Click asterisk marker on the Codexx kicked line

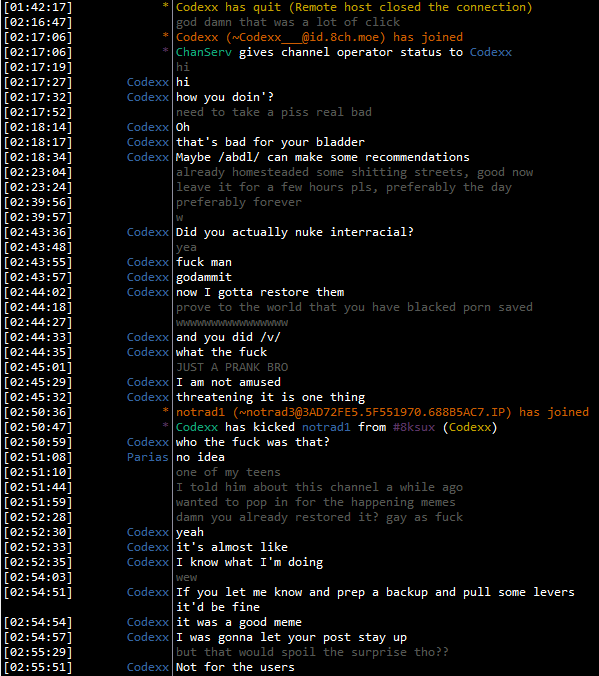(x=165, y=426)
